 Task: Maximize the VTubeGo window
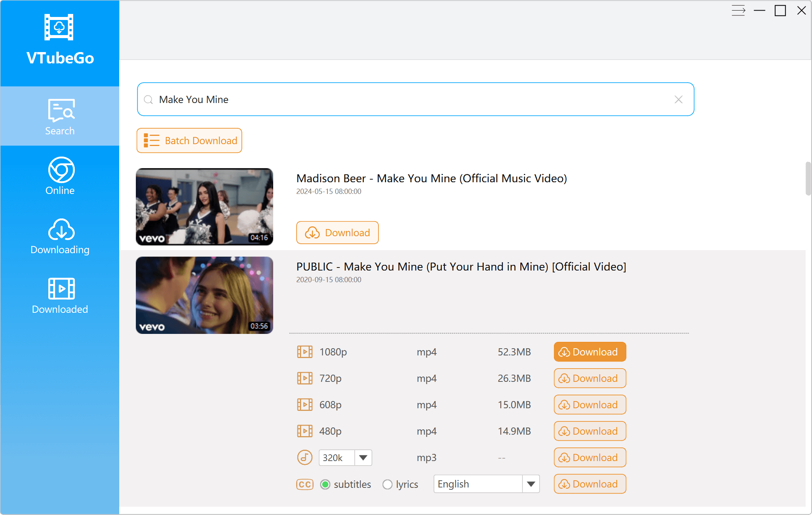point(780,11)
